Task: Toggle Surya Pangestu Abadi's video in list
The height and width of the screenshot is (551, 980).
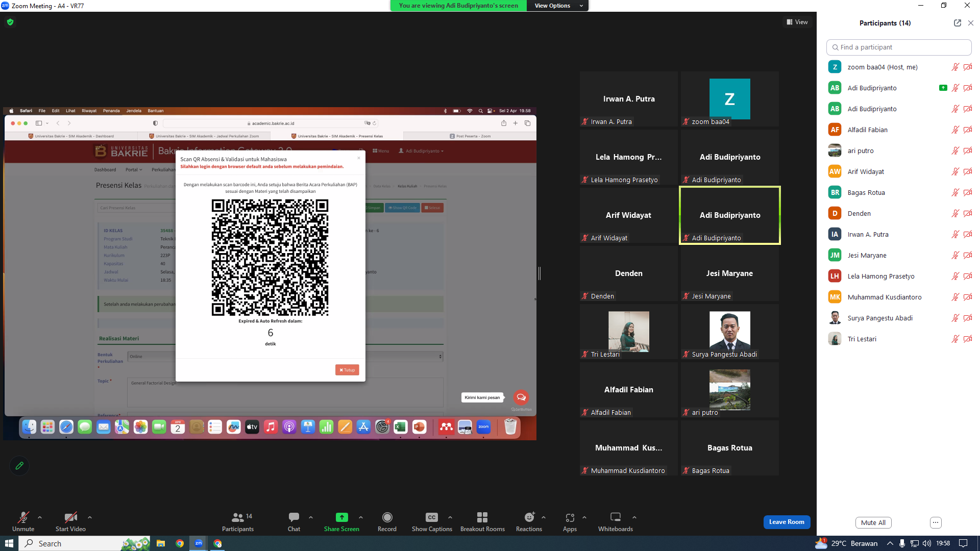Action: point(968,318)
